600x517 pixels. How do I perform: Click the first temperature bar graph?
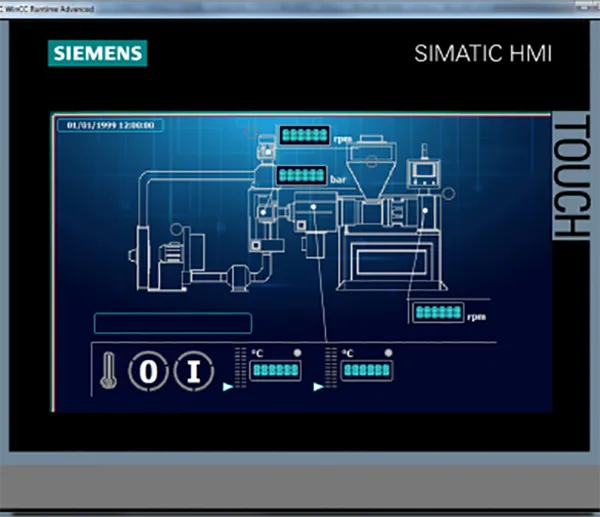click(240, 367)
